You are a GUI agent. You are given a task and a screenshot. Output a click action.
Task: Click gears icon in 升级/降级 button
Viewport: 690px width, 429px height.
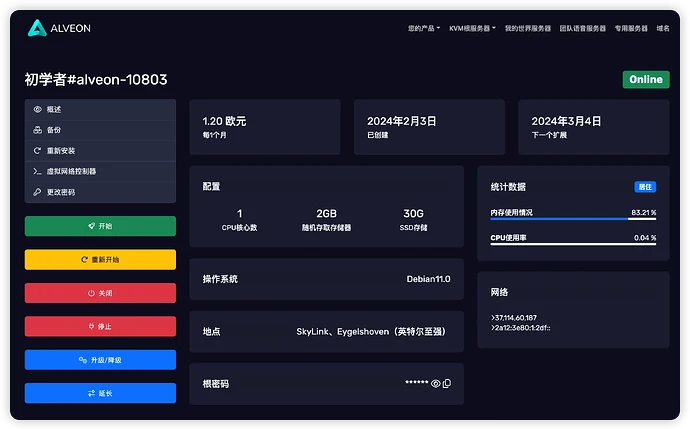click(x=83, y=360)
